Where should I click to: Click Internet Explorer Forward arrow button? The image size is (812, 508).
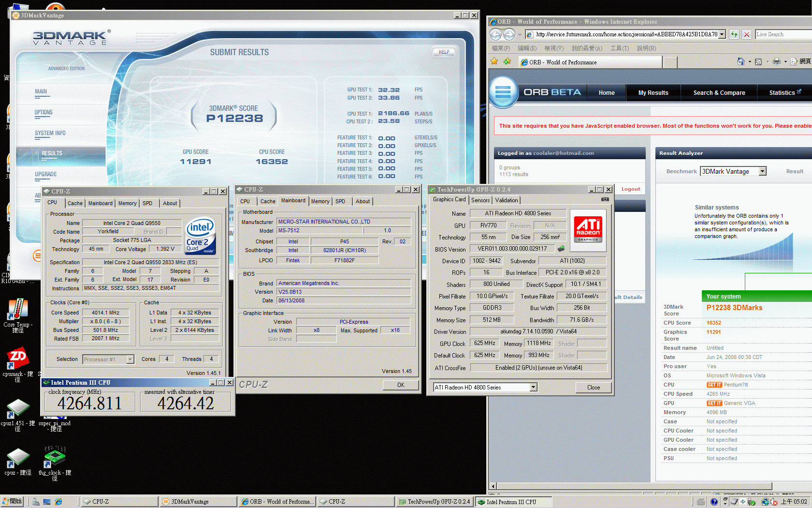pyautogui.click(x=509, y=34)
